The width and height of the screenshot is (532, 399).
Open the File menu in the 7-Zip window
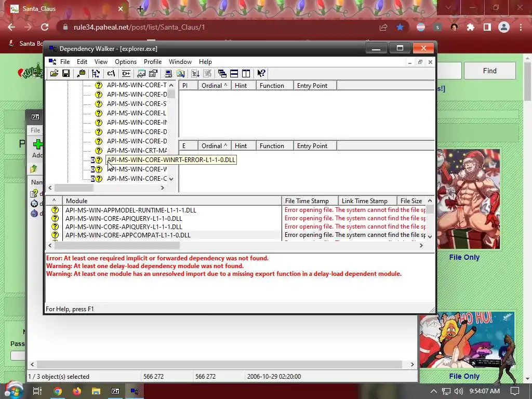(x=35, y=130)
